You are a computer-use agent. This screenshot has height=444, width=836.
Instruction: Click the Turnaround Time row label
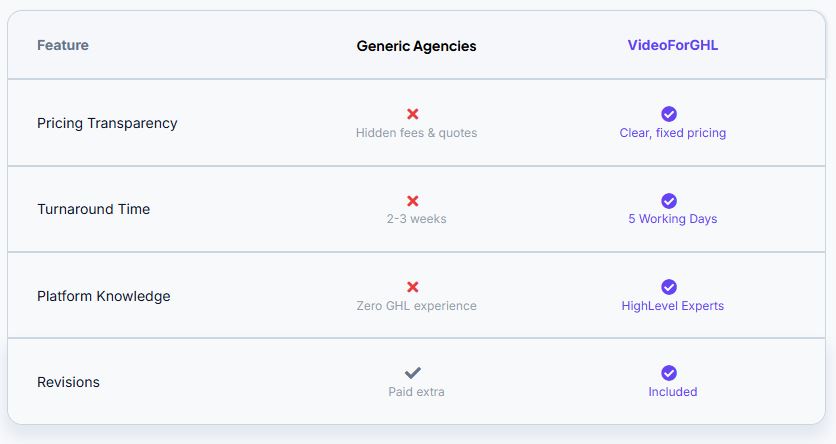point(93,209)
